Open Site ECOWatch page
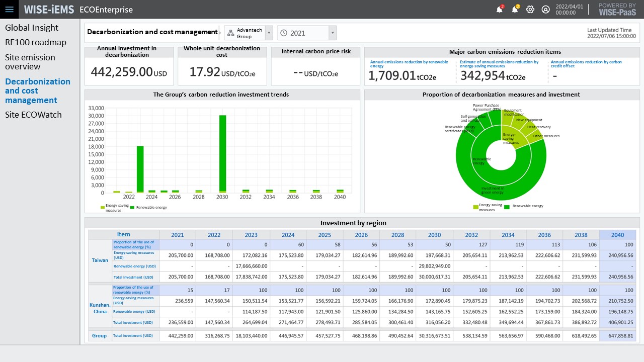 [33, 115]
